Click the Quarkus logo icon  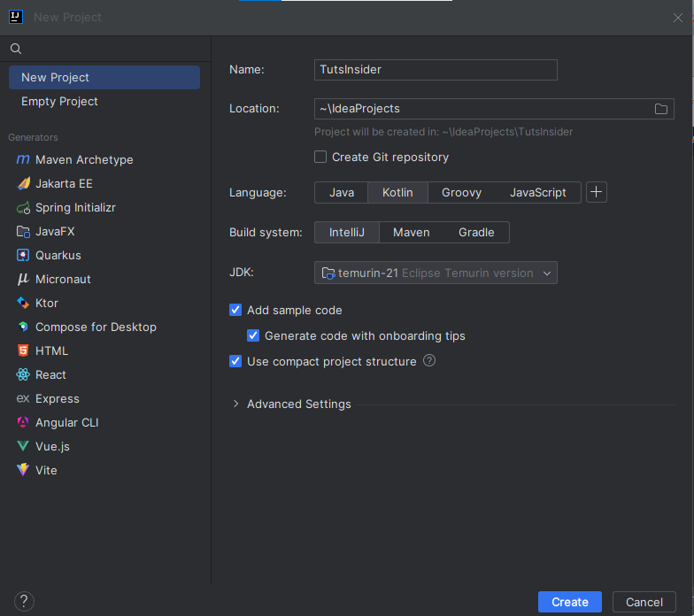[23, 255]
